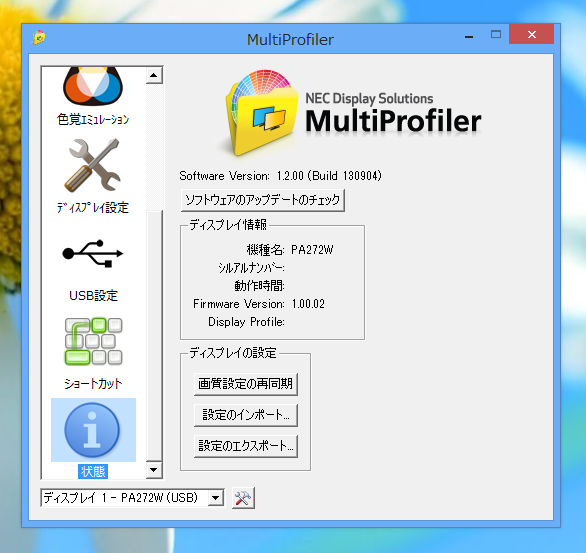586x553 pixels.
Task: Click the ショートカット label
Action: coord(93,384)
